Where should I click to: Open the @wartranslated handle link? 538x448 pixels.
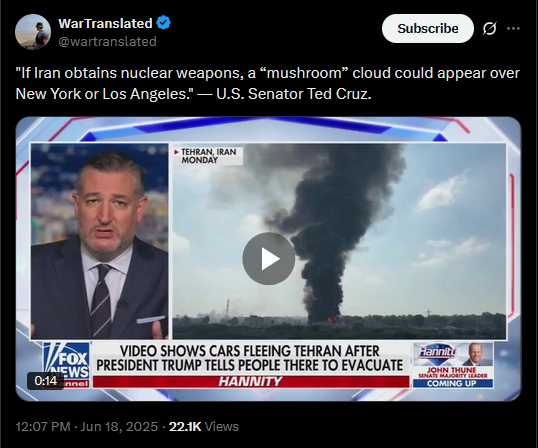[107, 42]
